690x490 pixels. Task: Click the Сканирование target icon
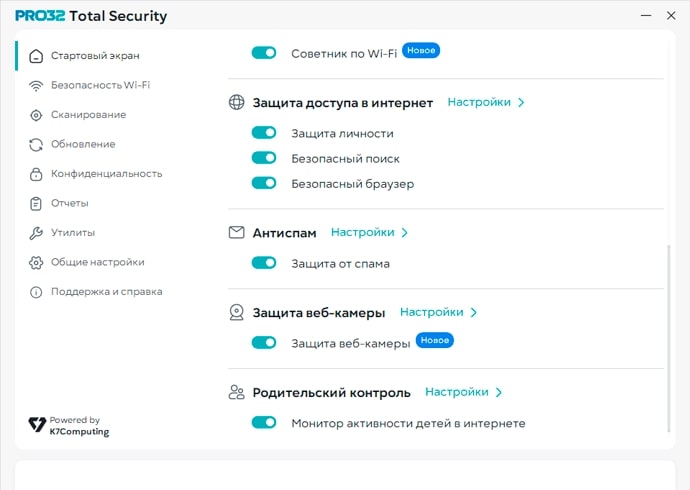tap(37, 115)
